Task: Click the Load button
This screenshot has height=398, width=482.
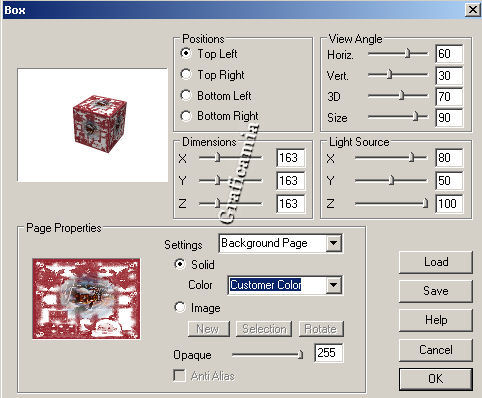Action: (x=436, y=262)
